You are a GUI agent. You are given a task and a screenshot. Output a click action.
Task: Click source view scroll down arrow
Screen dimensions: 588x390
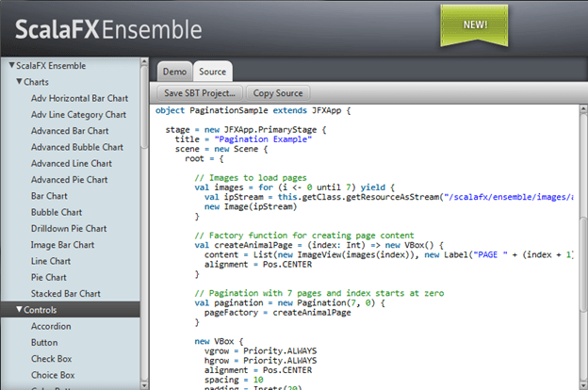(x=583, y=385)
